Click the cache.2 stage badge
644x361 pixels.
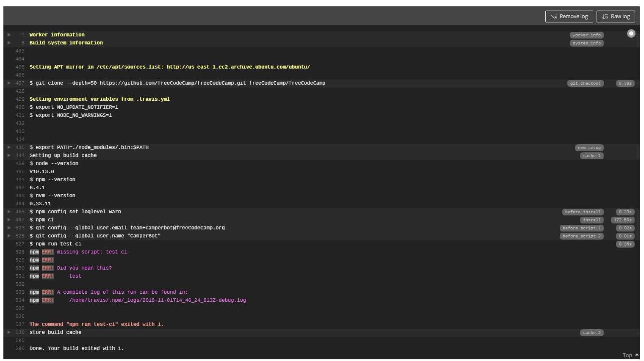[x=591, y=332]
